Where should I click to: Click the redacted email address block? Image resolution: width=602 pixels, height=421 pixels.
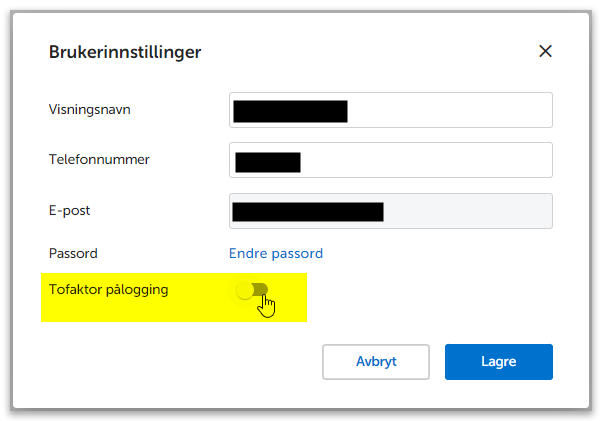click(x=307, y=211)
